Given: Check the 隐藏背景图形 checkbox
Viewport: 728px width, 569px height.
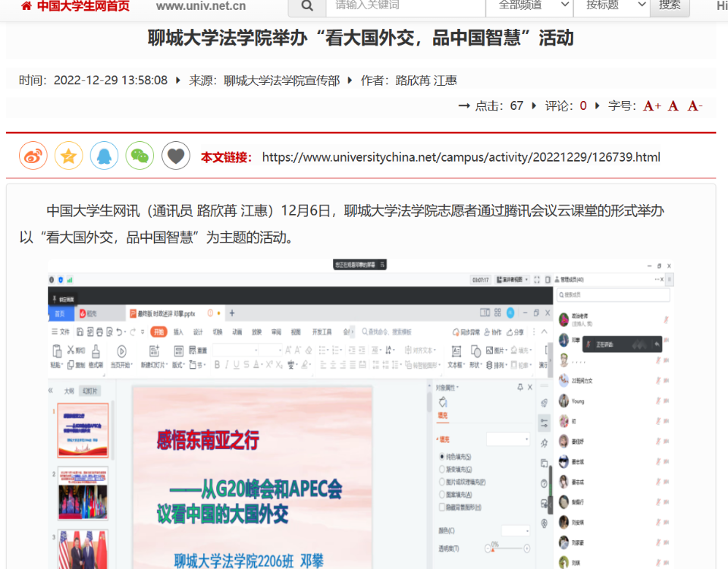Looking at the screenshot, I should (x=443, y=507).
